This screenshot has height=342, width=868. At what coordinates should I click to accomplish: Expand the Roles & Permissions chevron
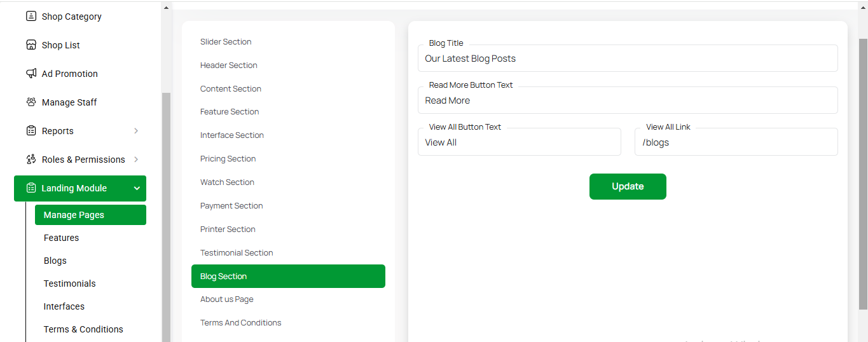[136, 160]
